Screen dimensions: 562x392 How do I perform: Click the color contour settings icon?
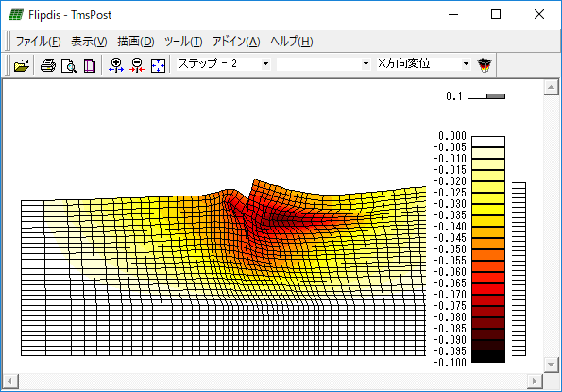[485, 65]
